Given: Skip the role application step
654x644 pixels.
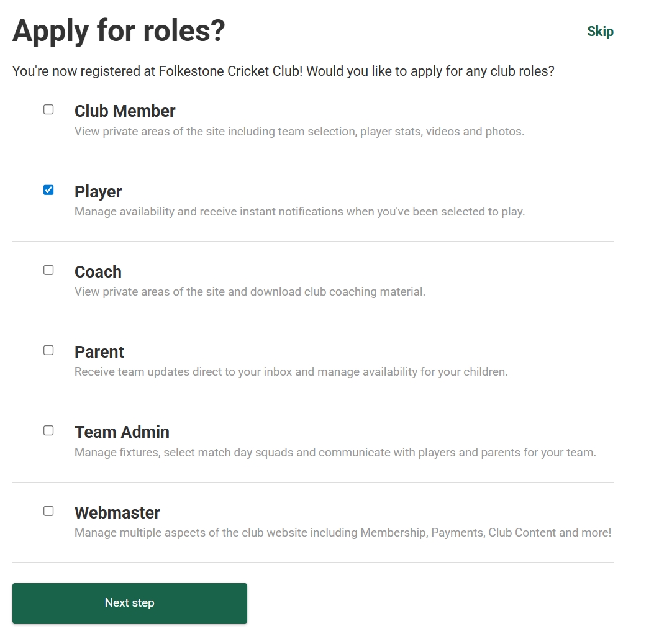Looking at the screenshot, I should (600, 32).
